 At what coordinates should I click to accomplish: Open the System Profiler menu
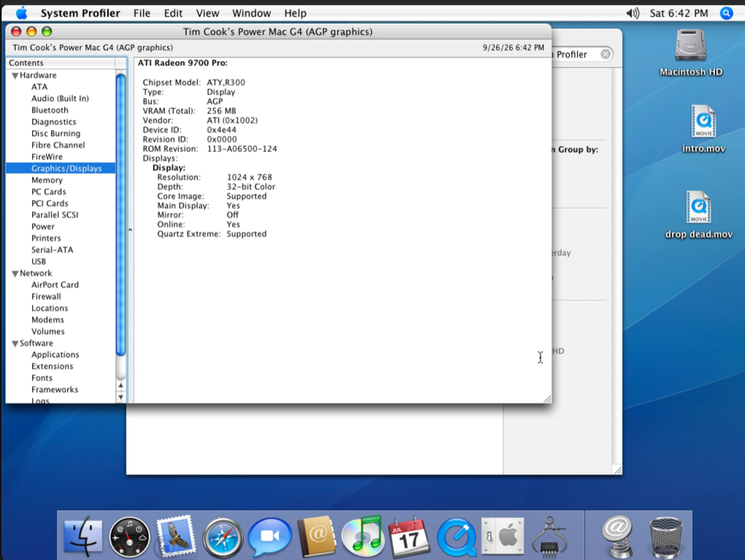[x=80, y=13]
